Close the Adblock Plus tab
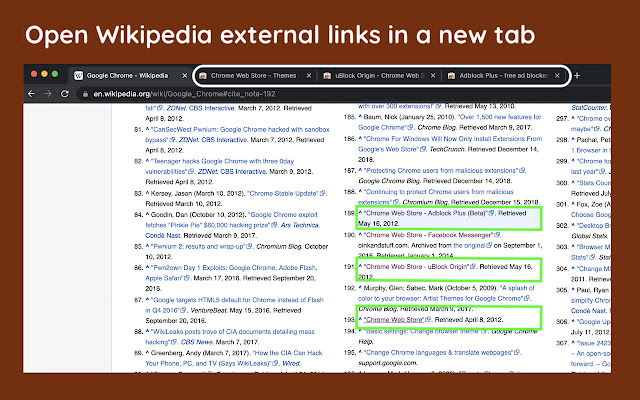The image size is (640, 400). pyautogui.click(x=557, y=76)
